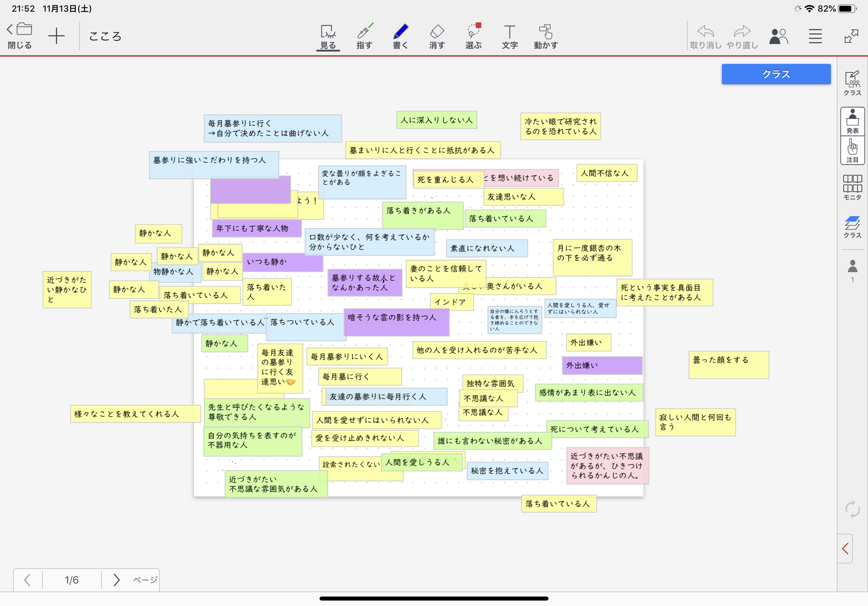Click the 1/6 page indicator
The width and height of the screenshot is (868, 606).
(x=72, y=579)
